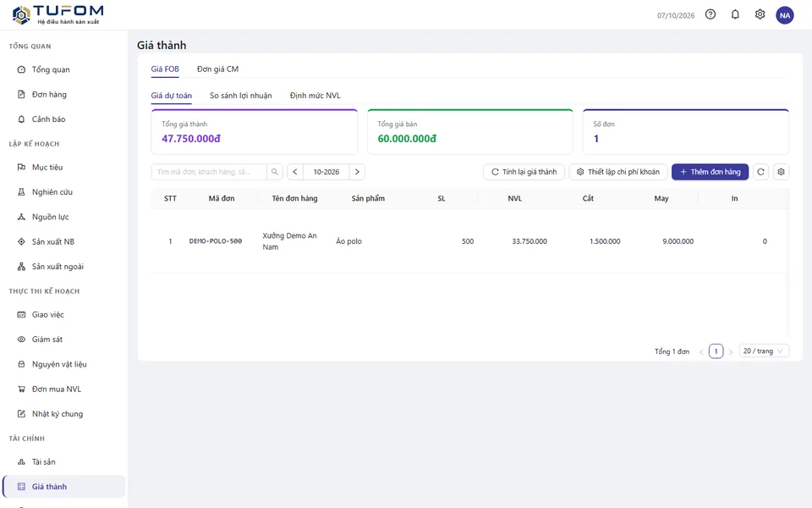Screen dimensions: 812x508
Task: Open Sản xuất NB sidebar item
Action: pos(63,241)
